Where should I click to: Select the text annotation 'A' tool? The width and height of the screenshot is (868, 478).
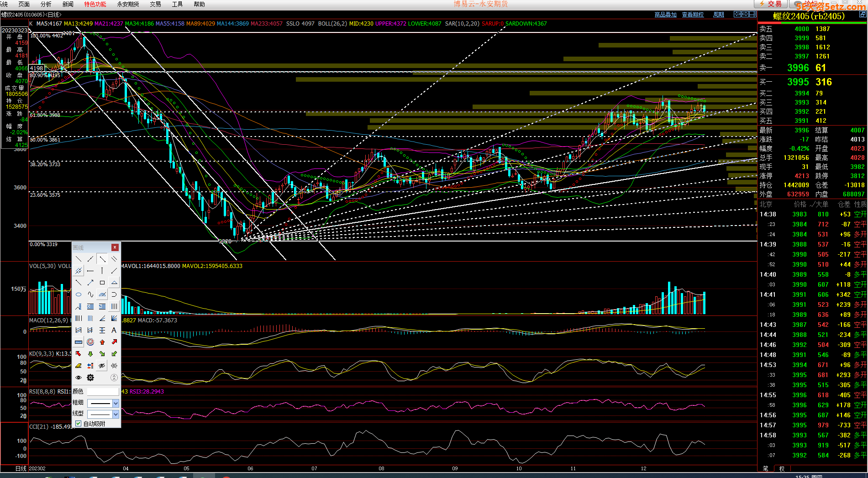pos(114,330)
